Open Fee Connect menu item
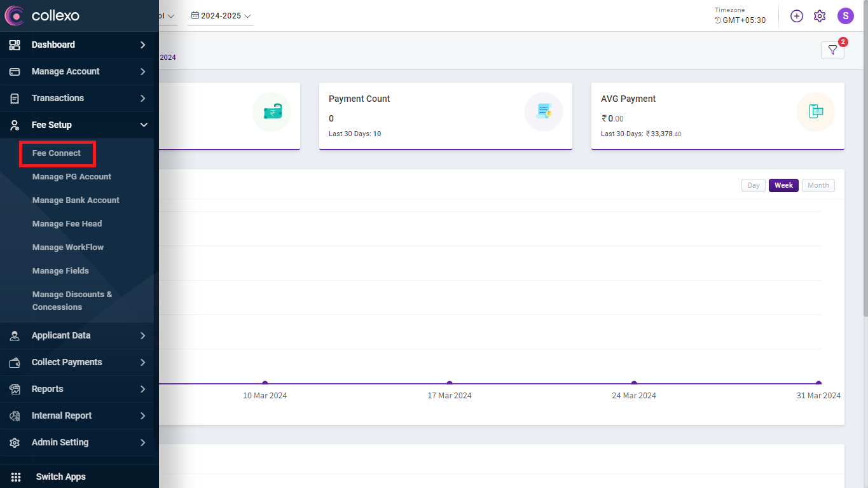This screenshot has width=868, height=488. tap(57, 153)
